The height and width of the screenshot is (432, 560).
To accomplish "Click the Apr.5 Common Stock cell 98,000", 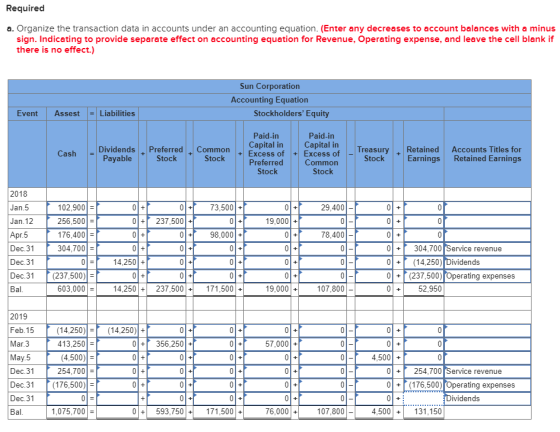I will click(x=214, y=235).
